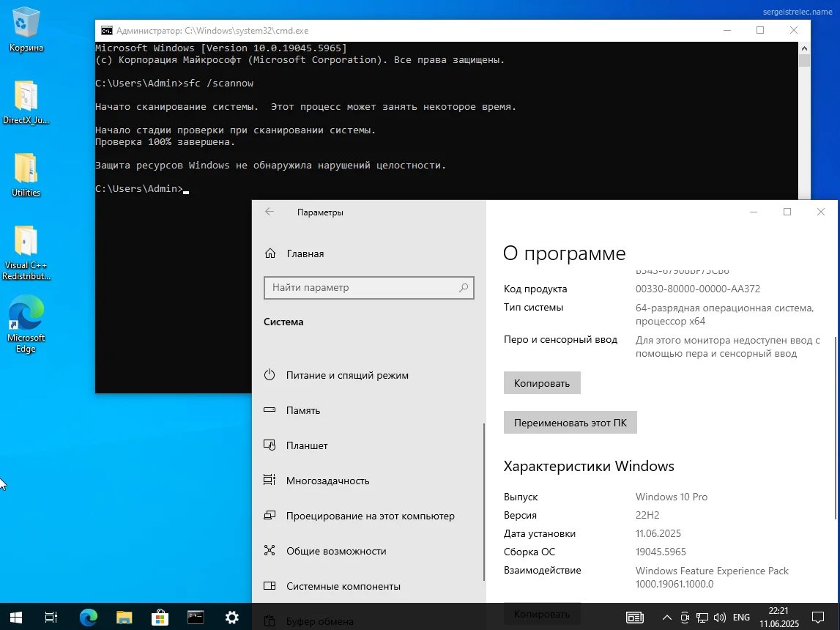Click the Settings gear taskbar icon

[x=231, y=617]
